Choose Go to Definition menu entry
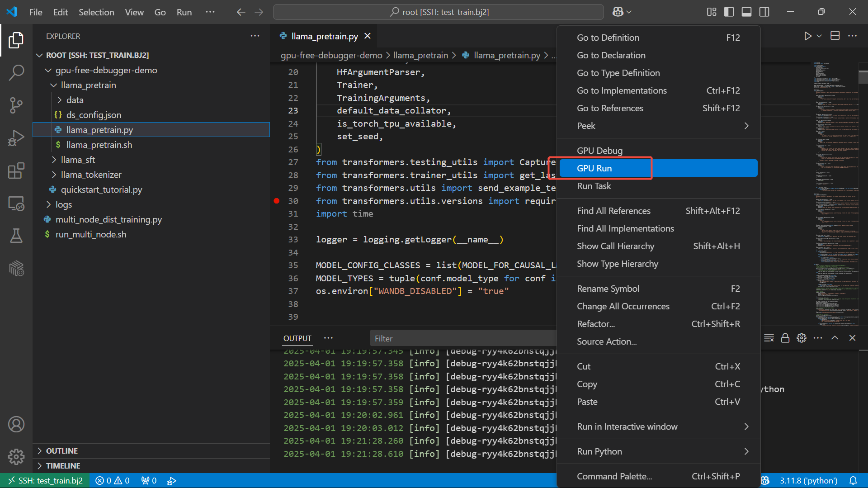This screenshot has width=868, height=488. (x=608, y=38)
